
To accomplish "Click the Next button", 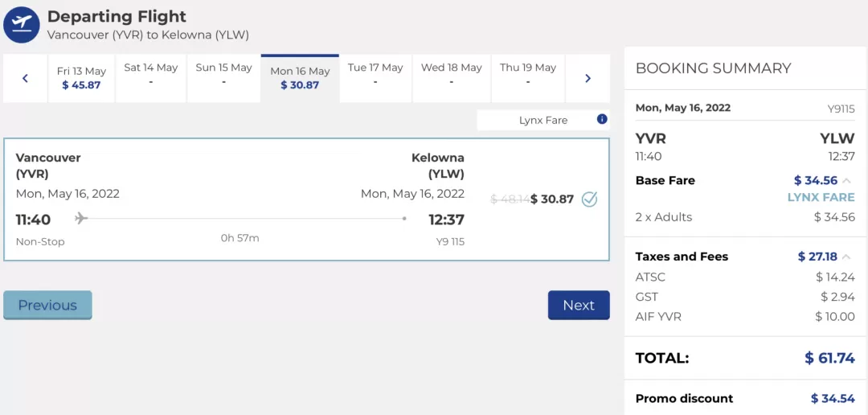I will click(579, 306).
